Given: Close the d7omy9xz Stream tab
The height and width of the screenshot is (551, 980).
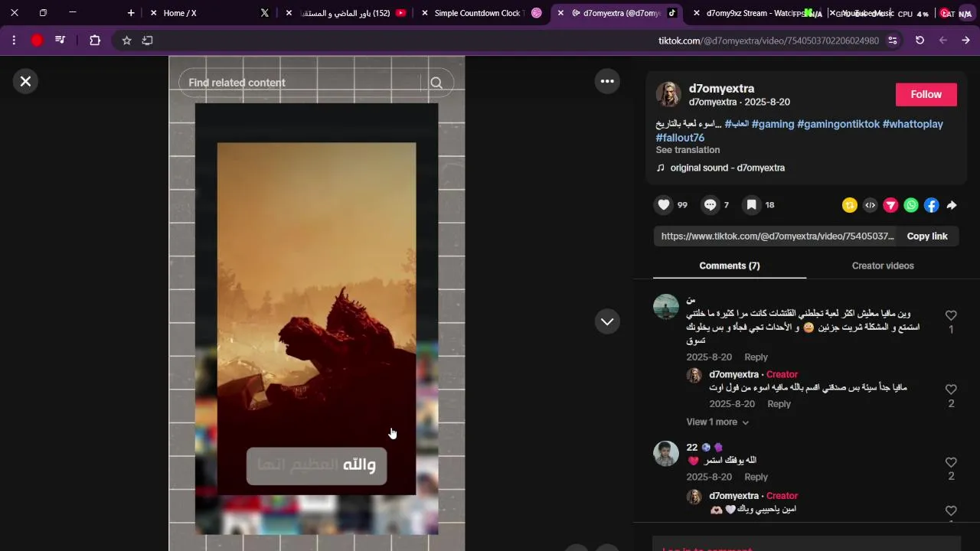Looking at the screenshot, I should (697, 13).
